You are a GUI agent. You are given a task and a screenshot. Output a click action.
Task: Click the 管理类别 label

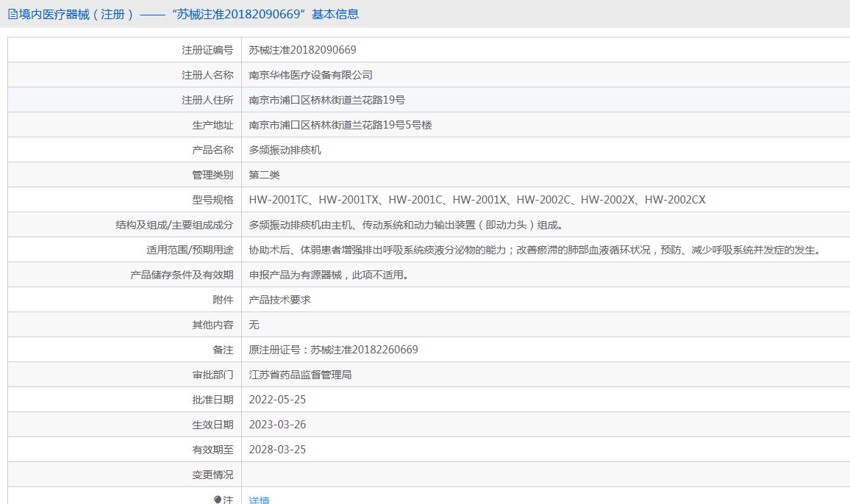(213, 175)
